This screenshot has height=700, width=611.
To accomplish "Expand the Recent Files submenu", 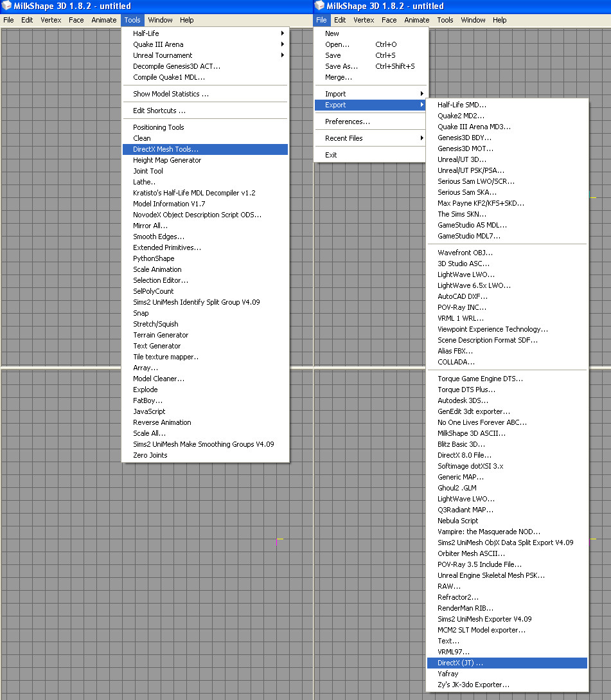I will (370, 138).
